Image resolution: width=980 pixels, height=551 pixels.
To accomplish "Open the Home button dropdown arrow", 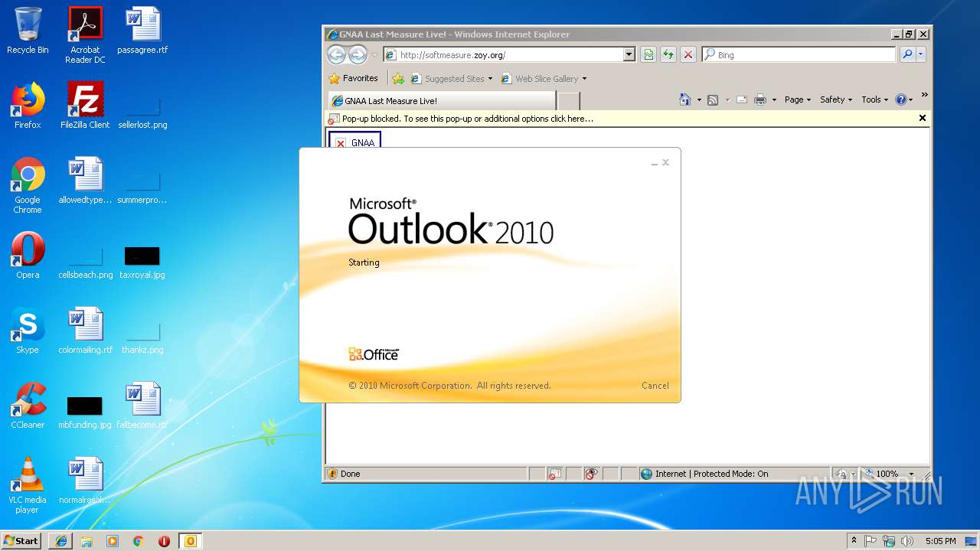I will coord(699,100).
